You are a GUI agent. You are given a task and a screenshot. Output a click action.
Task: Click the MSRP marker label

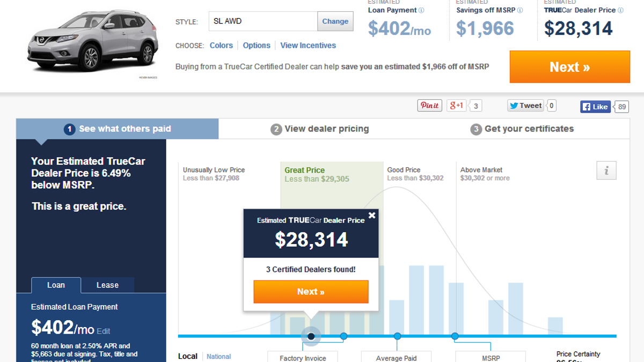pyautogui.click(x=491, y=358)
